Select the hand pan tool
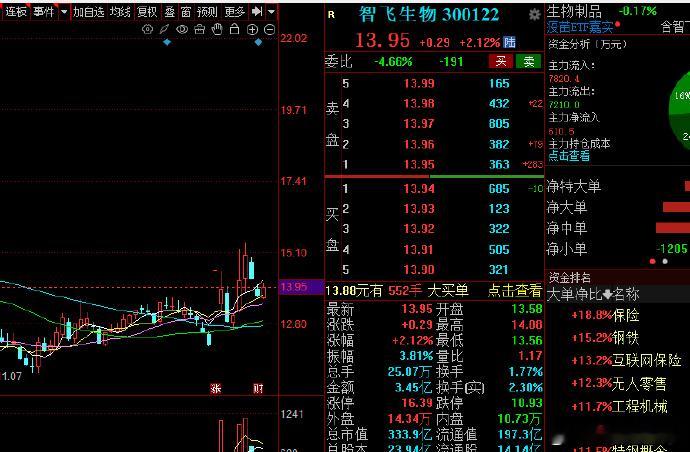 [217, 29]
